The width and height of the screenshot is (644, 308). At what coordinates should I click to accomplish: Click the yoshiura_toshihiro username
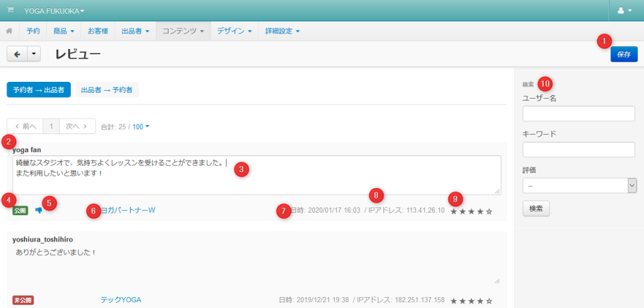[43, 239]
